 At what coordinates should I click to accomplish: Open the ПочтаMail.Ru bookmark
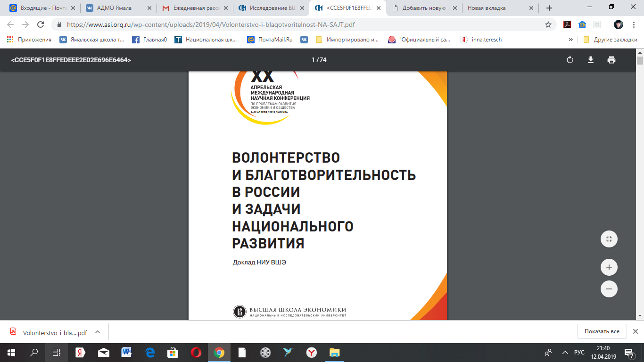point(270,40)
